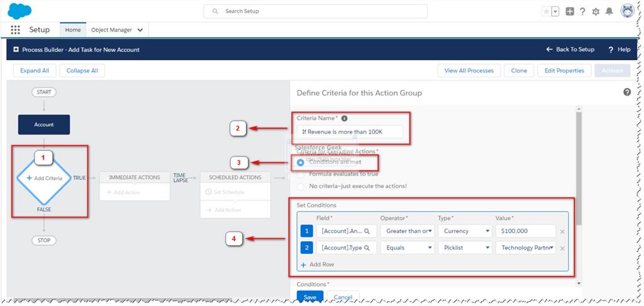The height and width of the screenshot is (306, 644).
Task: Click the Account object node
Action: [44, 124]
